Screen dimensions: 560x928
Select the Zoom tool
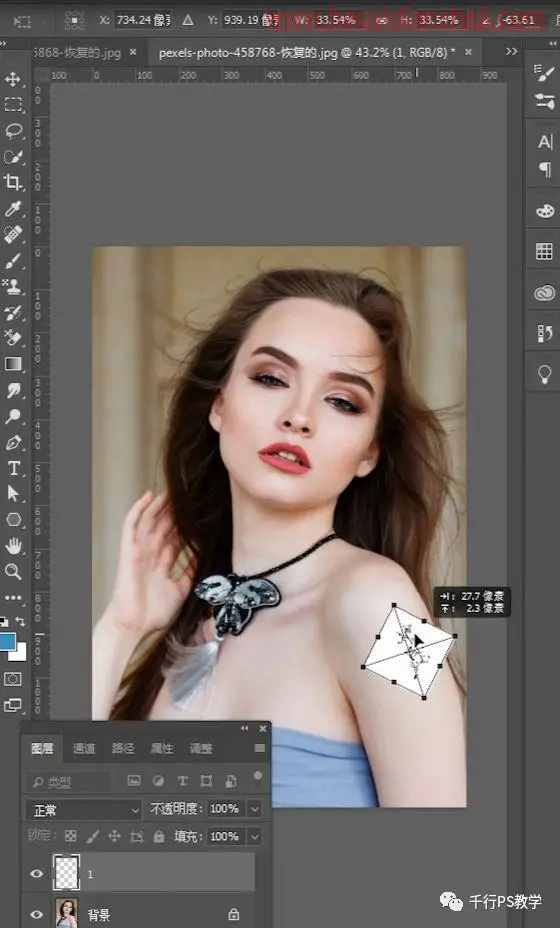coord(13,572)
